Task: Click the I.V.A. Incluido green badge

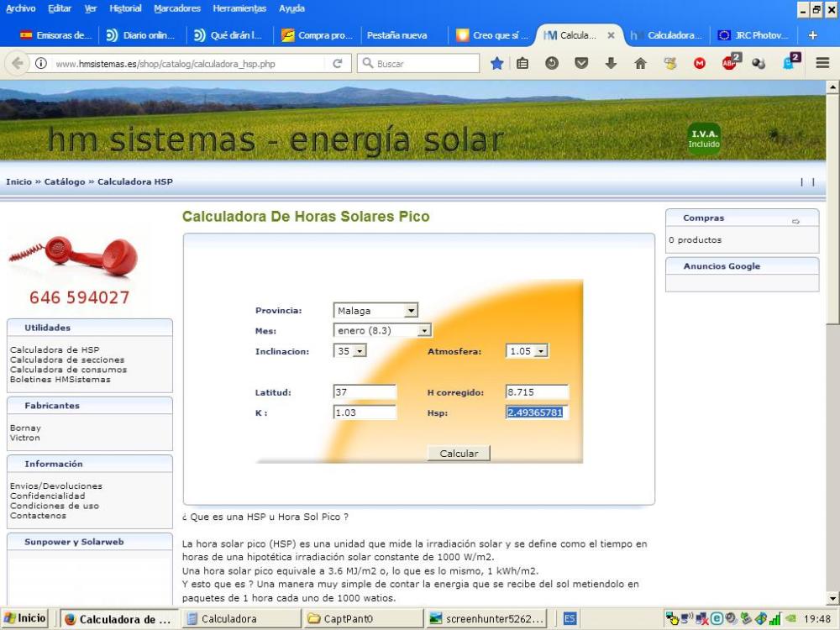Action: pos(704,139)
